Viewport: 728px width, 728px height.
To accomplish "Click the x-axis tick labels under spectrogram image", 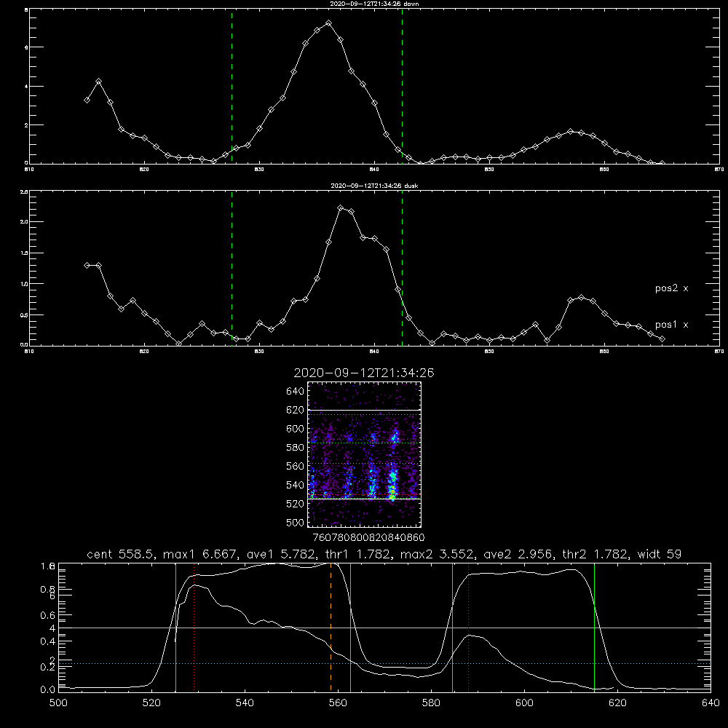I will [x=368, y=538].
